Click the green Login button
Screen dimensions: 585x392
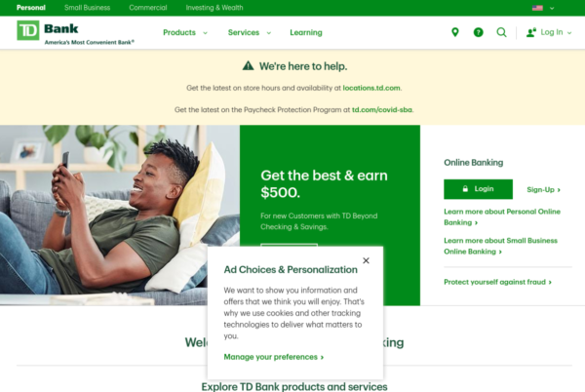coord(478,189)
